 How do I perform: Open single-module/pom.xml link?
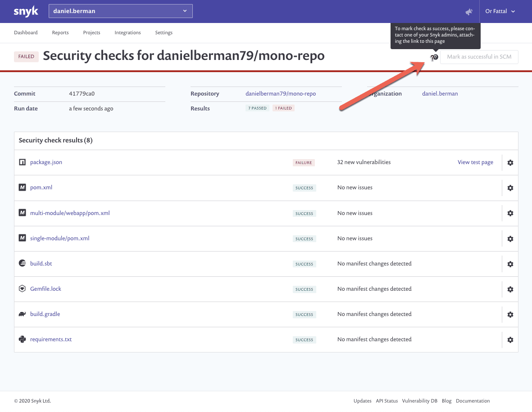point(60,238)
